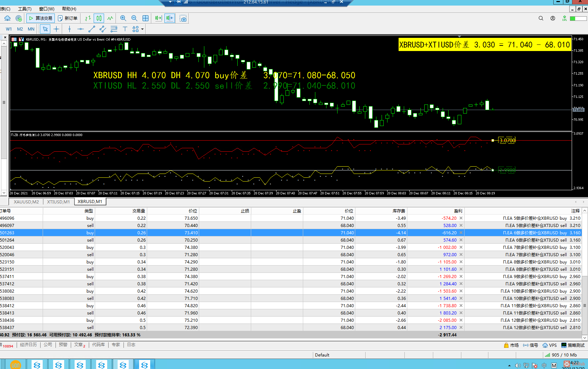Expand the shapes objects dropdown arrow
588x369 pixels.
pos(142,29)
